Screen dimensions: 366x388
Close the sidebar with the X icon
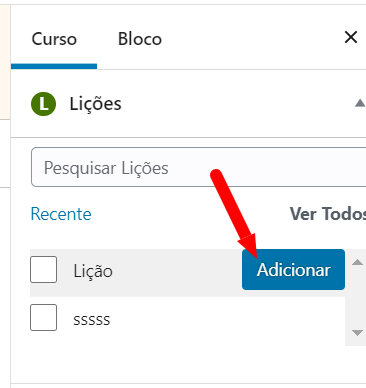[351, 37]
